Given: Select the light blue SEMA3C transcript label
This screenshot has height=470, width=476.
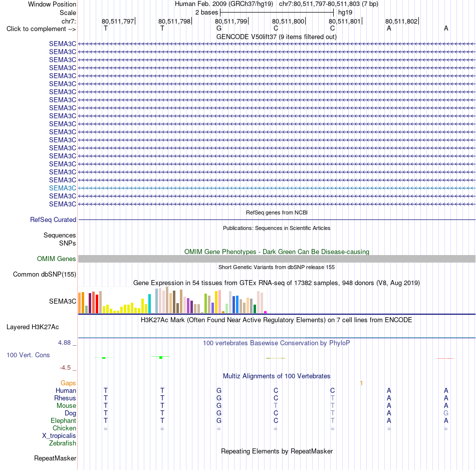Looking at the screenshot, I should [63, 188].
